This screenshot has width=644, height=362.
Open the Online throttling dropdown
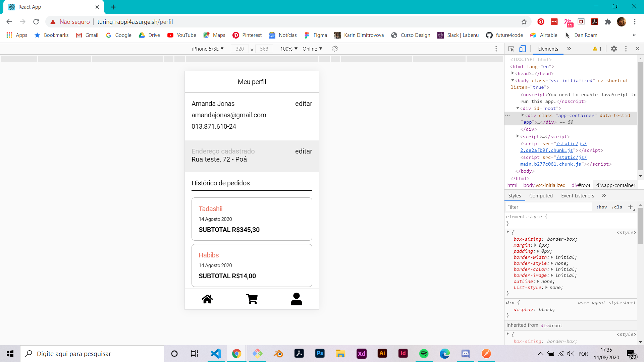tap(312, 49)
